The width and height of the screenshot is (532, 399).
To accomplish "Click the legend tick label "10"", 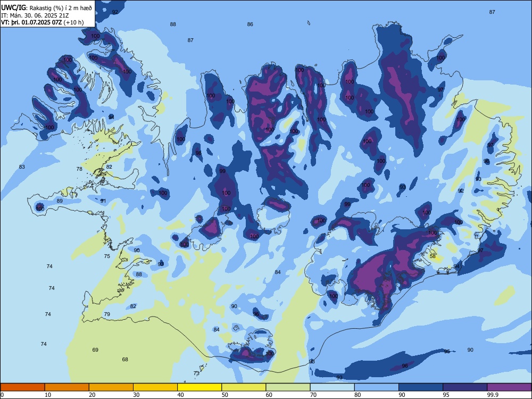I will point(48,395).
